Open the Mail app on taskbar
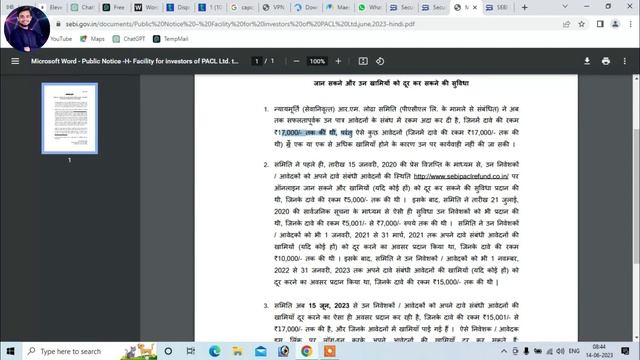 pos(260,351)
